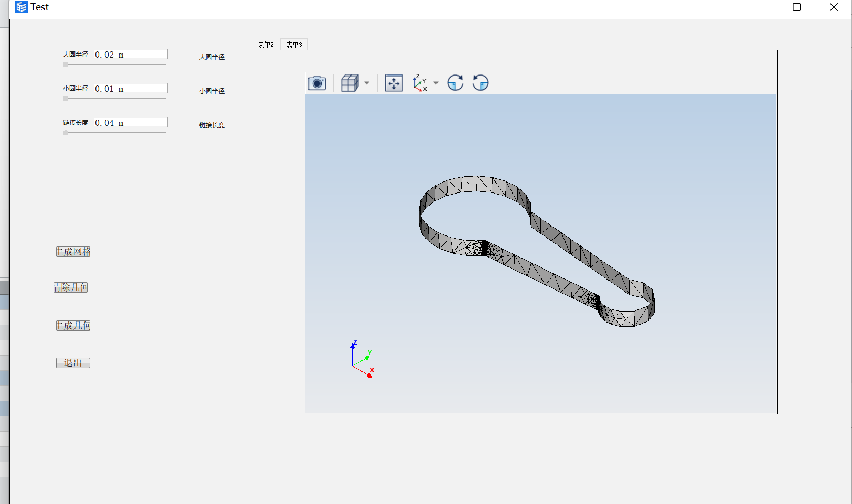
Task: Close the Test window
Action: point(834,7)
